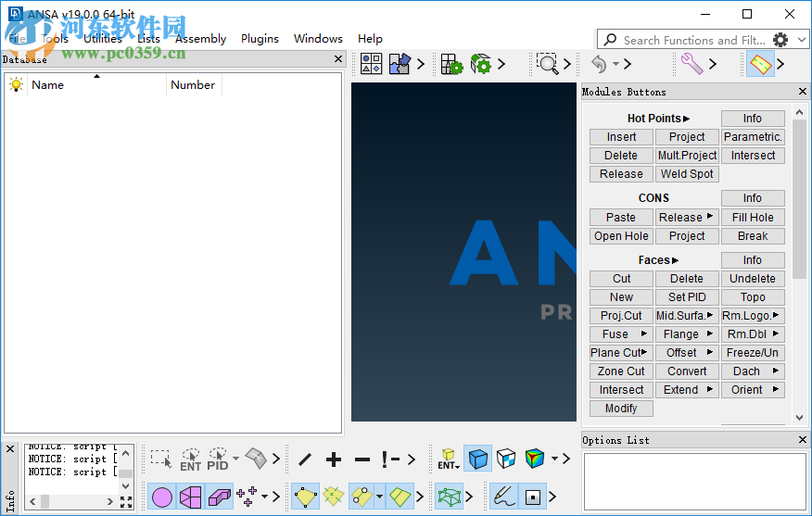
Task: Click in Search Functions and Filters field
Action: coord(694,40)
